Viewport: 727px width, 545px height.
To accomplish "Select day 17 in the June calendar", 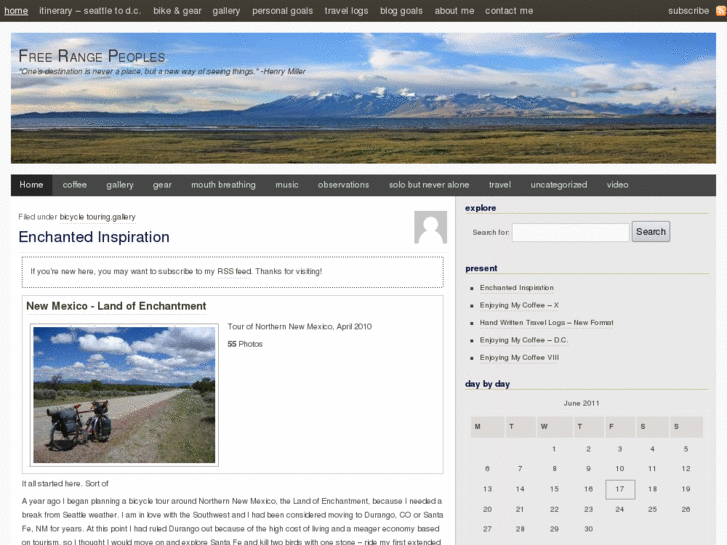I will (620, 489).
